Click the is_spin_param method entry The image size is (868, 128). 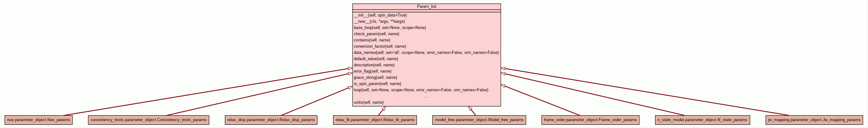pos(377,84)
